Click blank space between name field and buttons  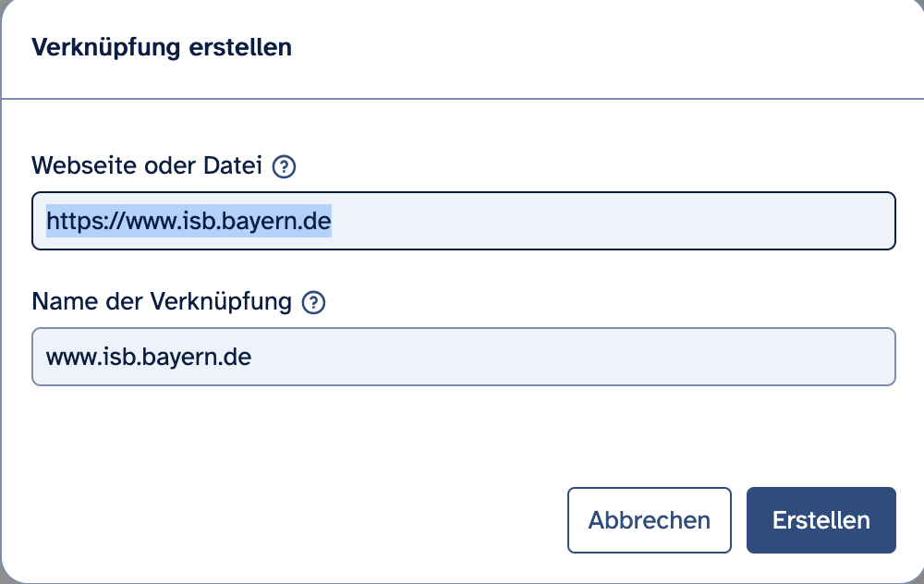(462, 434)
